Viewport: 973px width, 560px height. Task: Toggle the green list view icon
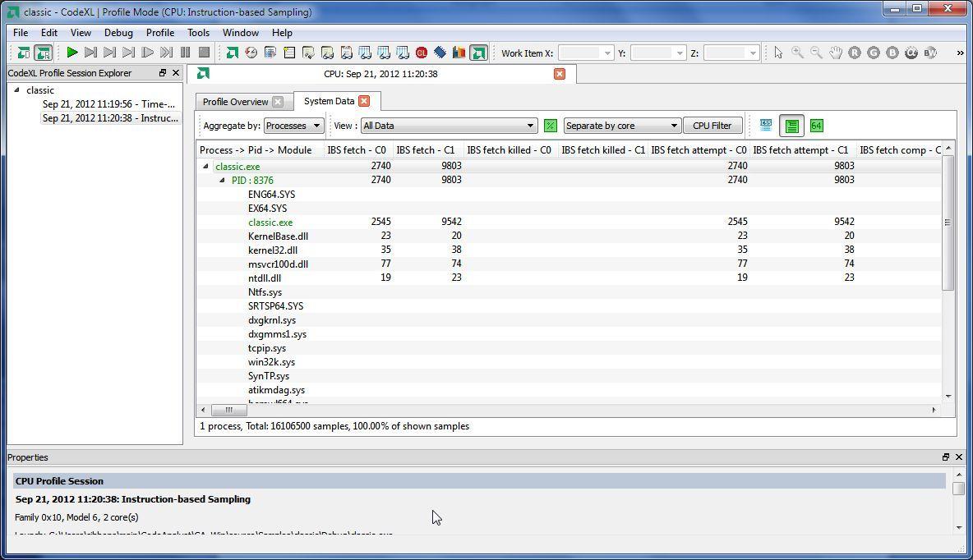pos(792,126)
